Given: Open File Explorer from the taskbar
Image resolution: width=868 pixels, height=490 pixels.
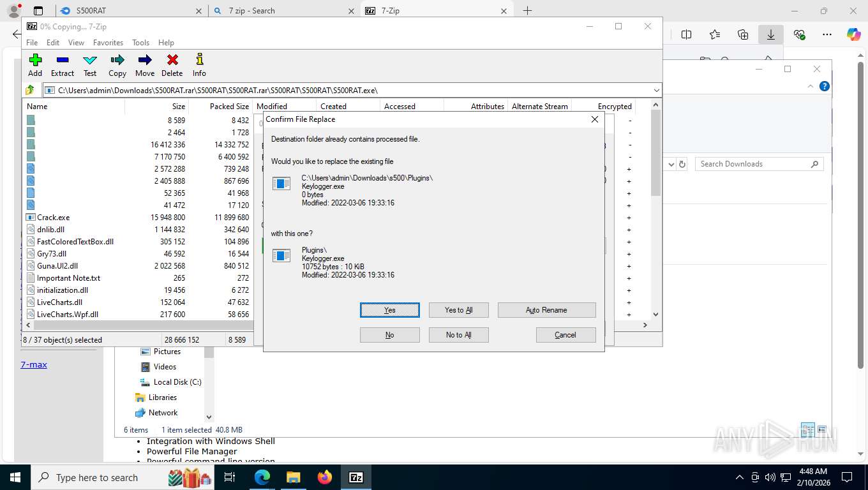Looking at the screenshot, I should click(293, 477).
